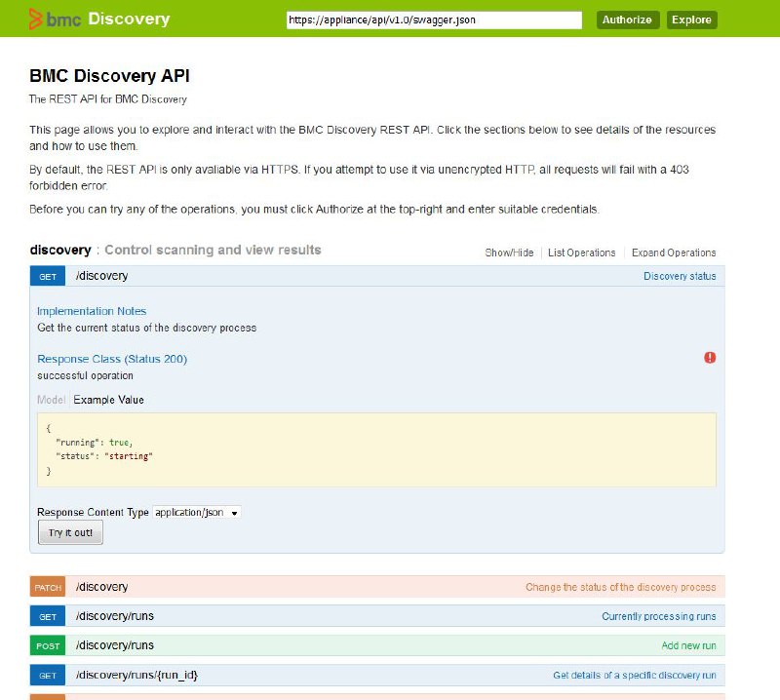
Task: Click Change the status of the discovery process
Action: tap(621, 587)
